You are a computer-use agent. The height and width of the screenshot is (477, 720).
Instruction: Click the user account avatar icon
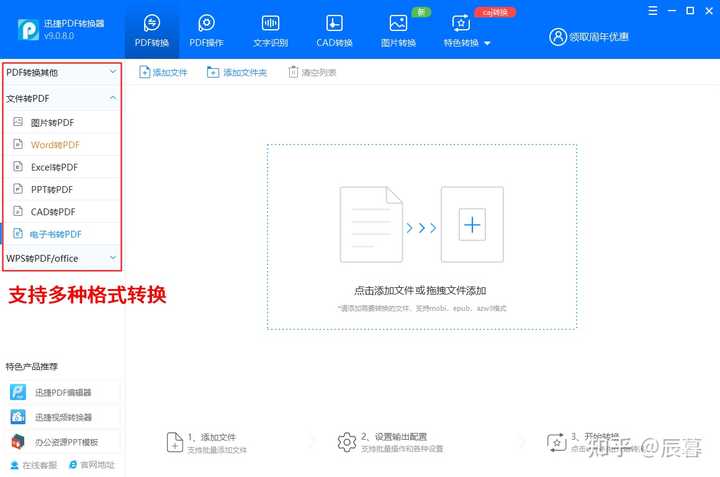(x=557, y=37)
